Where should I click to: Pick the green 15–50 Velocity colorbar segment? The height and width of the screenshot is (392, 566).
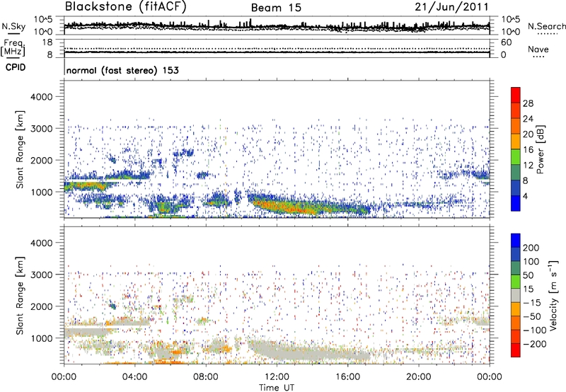(x=516, y=282)
